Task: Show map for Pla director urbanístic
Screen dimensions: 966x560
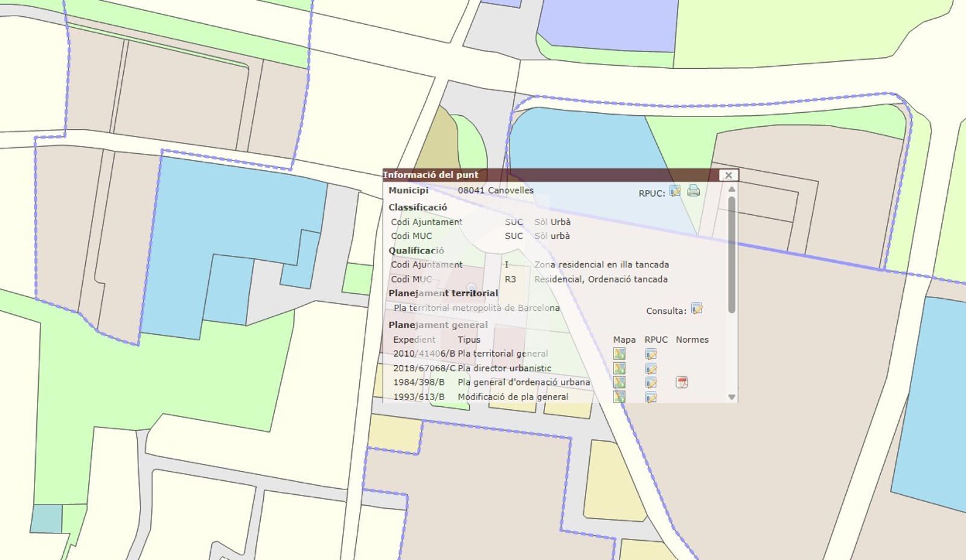Action: click(619, 368)
